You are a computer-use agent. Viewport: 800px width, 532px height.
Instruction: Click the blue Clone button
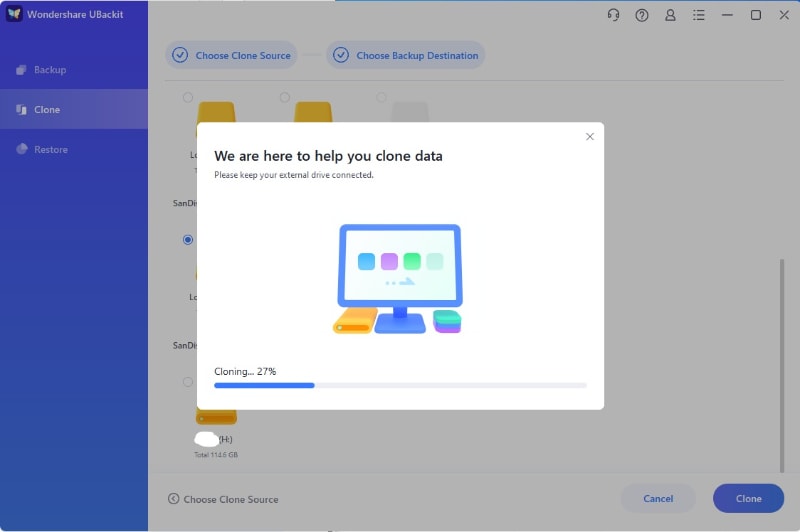pos(748,498)
